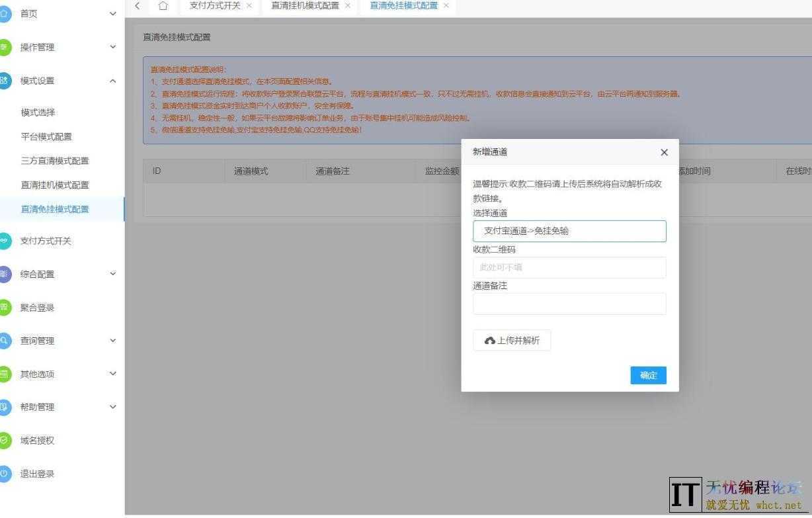Click the cloud upload icon on 上传并解析

[490, 340]
